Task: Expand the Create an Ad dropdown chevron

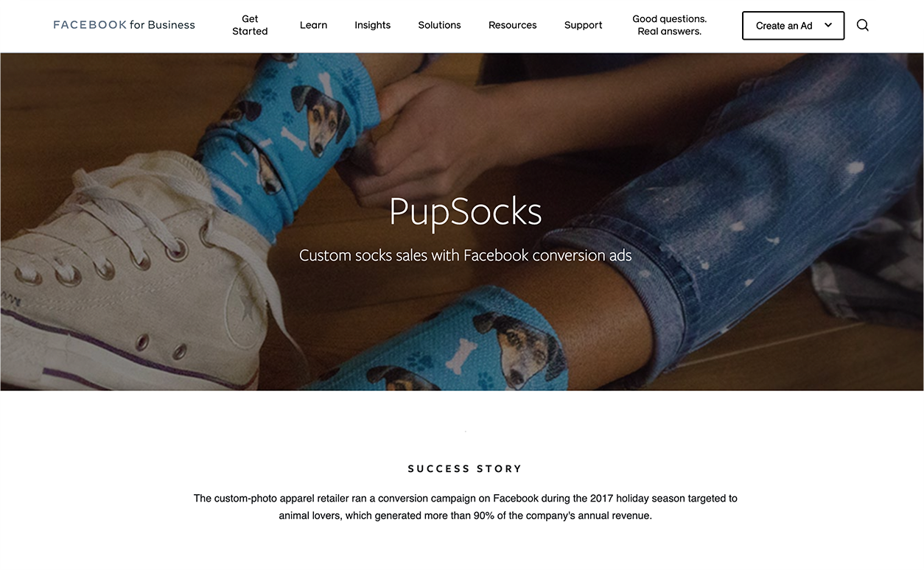Action: pyautogui.click(x=828, y=25)
